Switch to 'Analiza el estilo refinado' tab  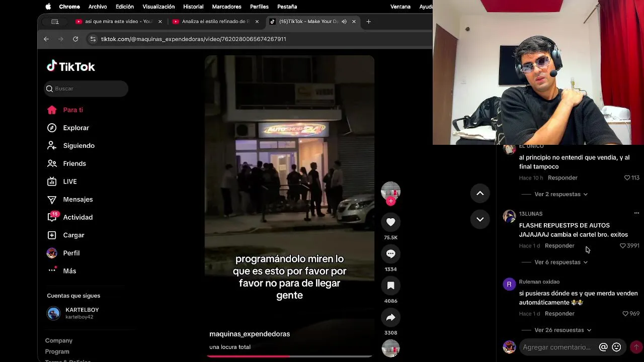[x=215, y=22]
